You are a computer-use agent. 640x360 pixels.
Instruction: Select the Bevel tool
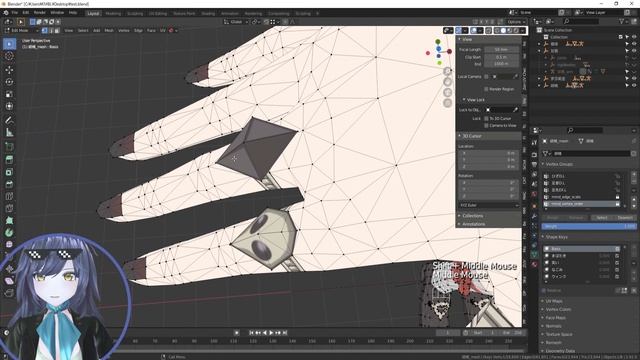click(x=9, y=184)
